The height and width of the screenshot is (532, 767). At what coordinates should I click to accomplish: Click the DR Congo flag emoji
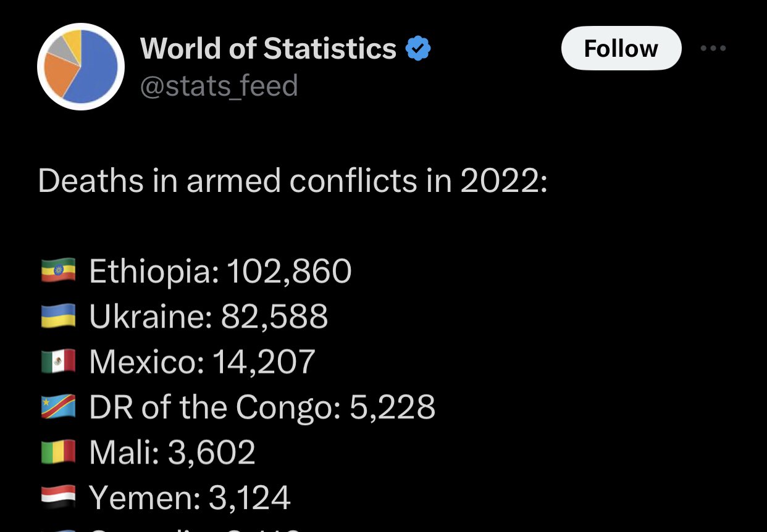pos(58,407)
